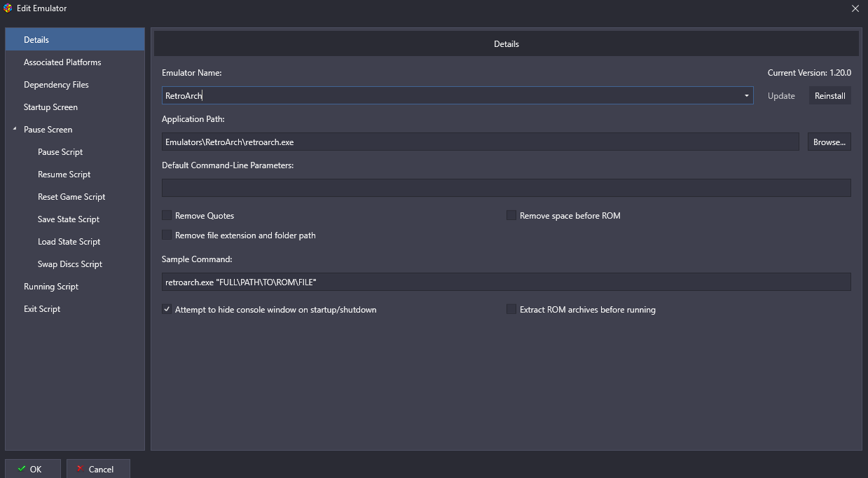The width and height of the screenshot is (868, 478).
Task: Click the Current Version: 1.20.0 text
Action: coord(809,73)
